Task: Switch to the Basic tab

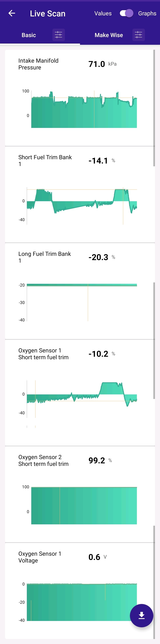Action: click(x=29, y=35)
